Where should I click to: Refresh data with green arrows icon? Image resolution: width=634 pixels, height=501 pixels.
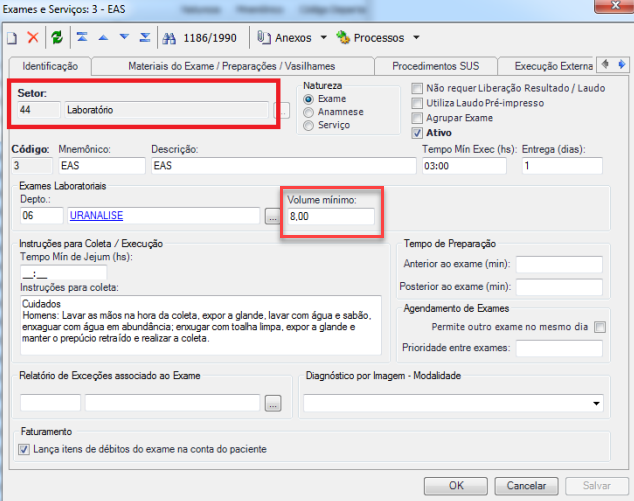[x=57, y=38]
